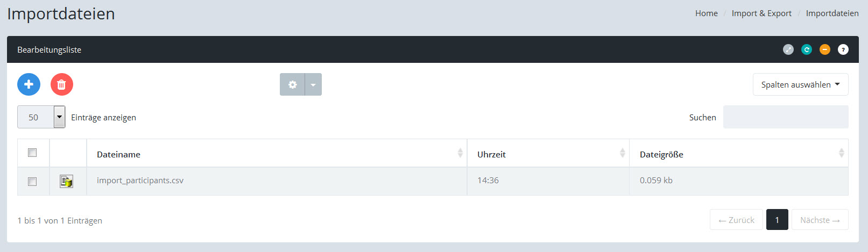This screenshot has width=868, height=252.
Task: Check the box for import_participants.csv row
Action: point(32,182)
